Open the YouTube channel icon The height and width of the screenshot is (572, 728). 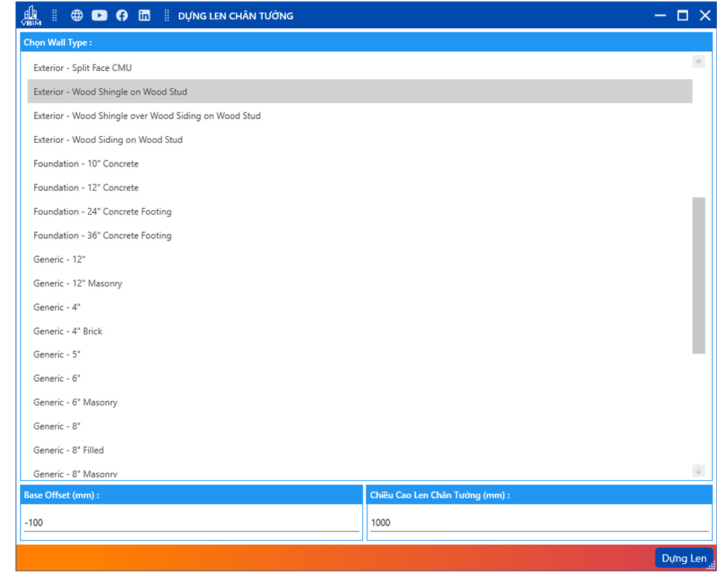coord(99,16)
